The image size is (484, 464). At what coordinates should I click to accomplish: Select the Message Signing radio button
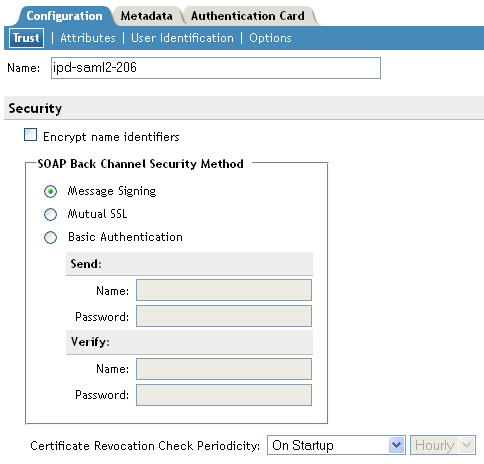click(50, 192)
